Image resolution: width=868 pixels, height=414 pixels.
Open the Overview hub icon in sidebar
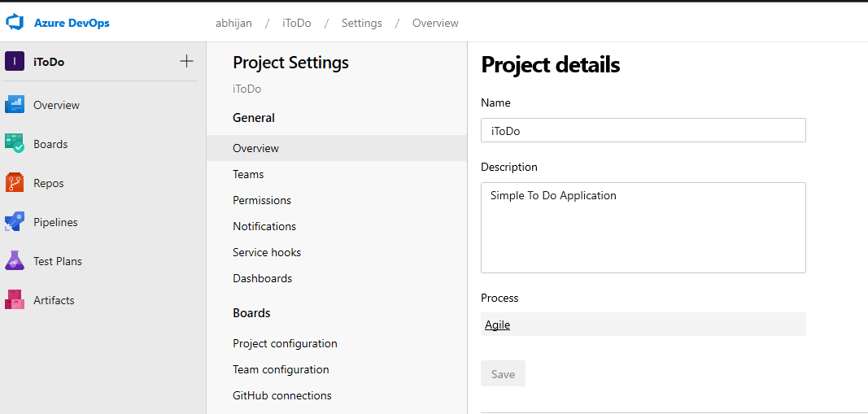coord(15,105)
